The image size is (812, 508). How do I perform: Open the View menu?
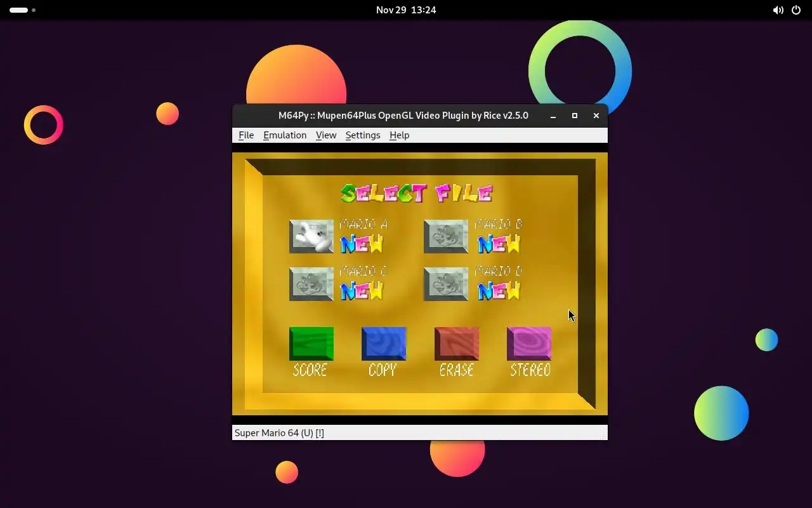(x=326, y=135)
